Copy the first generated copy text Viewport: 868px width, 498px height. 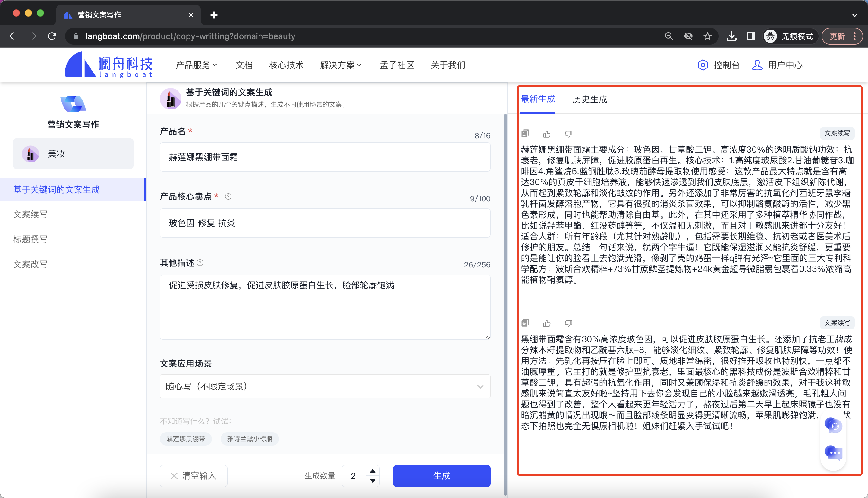click(525, 134)
